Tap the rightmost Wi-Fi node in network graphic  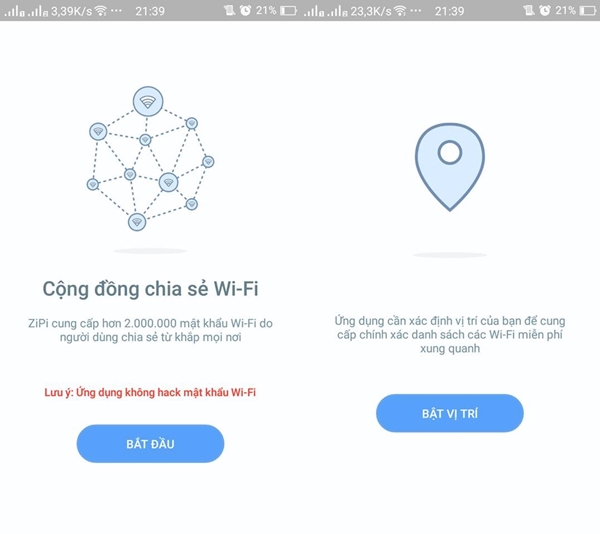click(x=208, y=161)
